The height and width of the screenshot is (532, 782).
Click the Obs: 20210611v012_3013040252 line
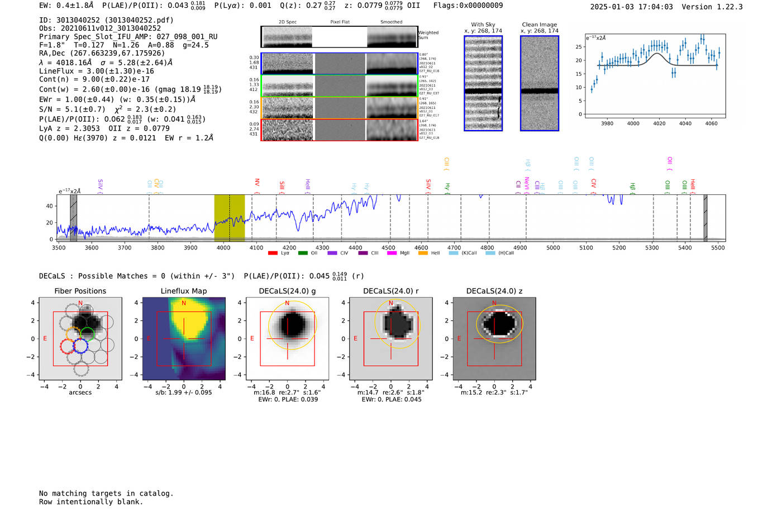100,28
